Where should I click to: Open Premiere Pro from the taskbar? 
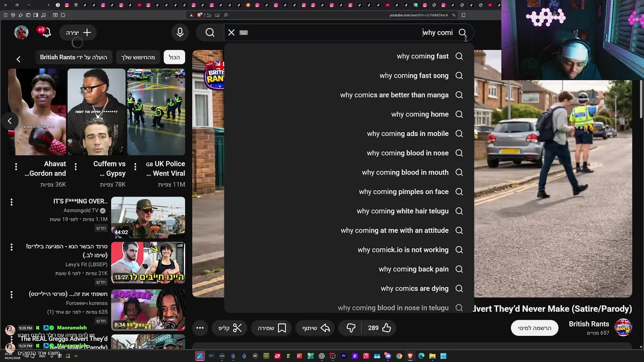click(x=344, y=356)
